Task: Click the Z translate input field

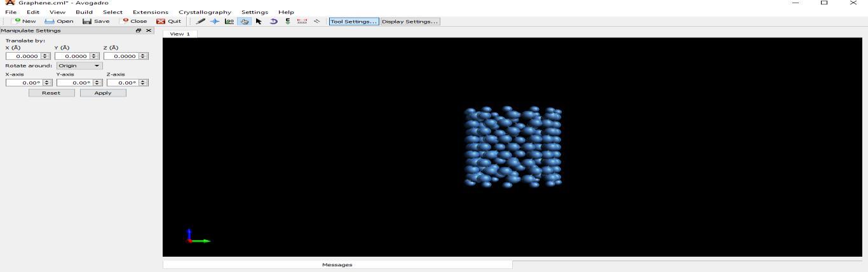Action: [121, 56]
